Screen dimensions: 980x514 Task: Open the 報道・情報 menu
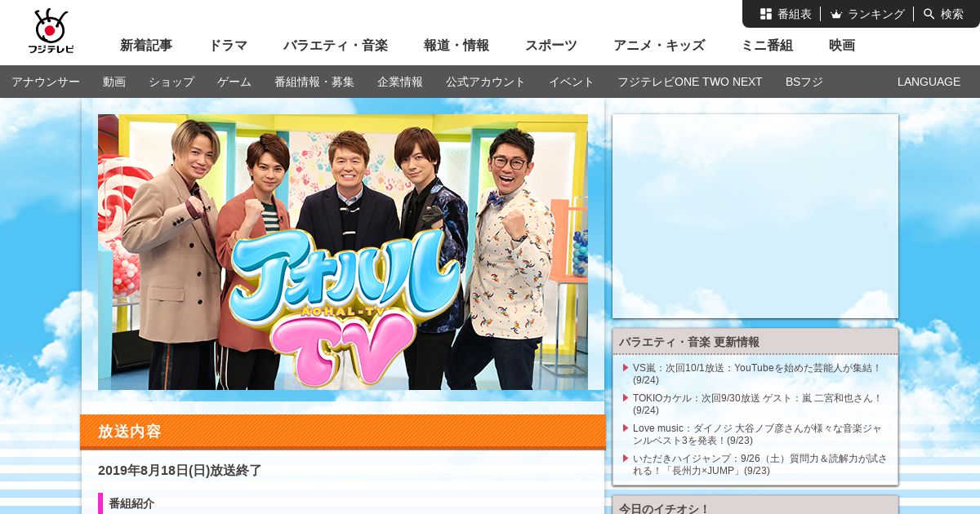(457, 46)
